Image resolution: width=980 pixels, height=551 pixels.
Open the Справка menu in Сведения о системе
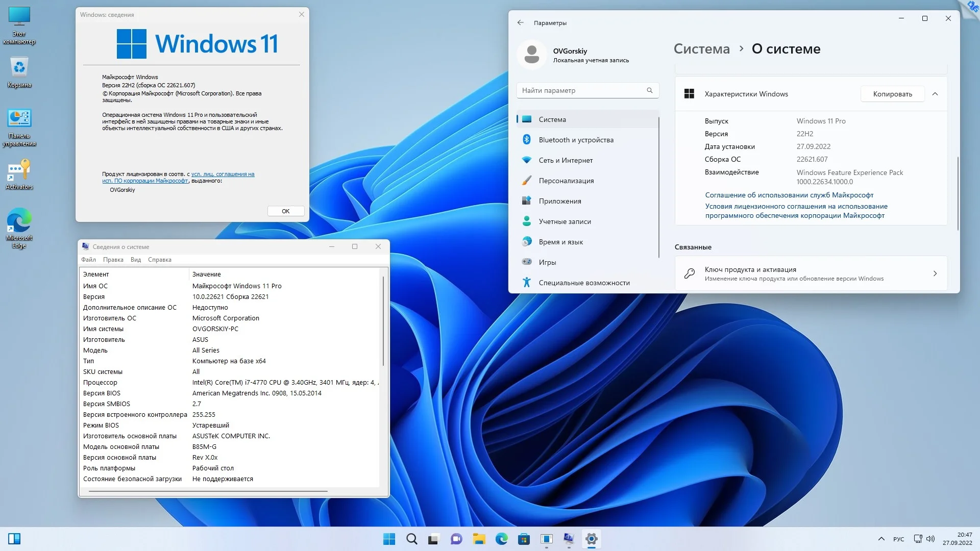pos(159,260)
